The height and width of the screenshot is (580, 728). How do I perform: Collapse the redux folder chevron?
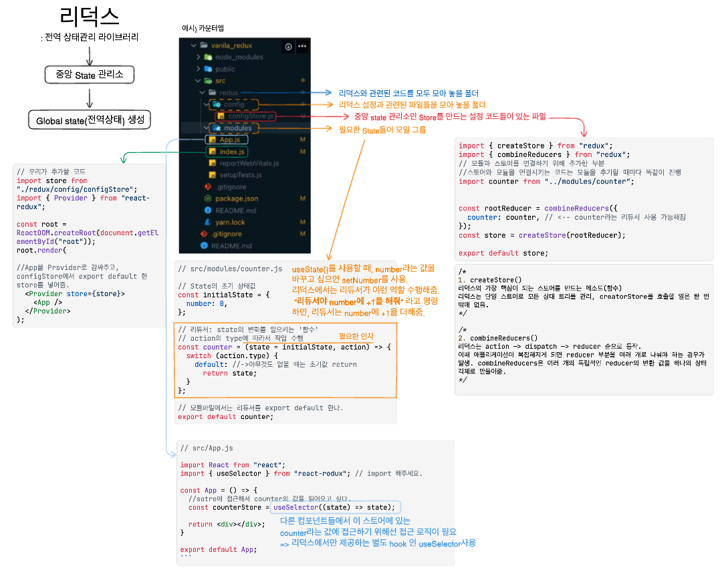pos(203,92)
